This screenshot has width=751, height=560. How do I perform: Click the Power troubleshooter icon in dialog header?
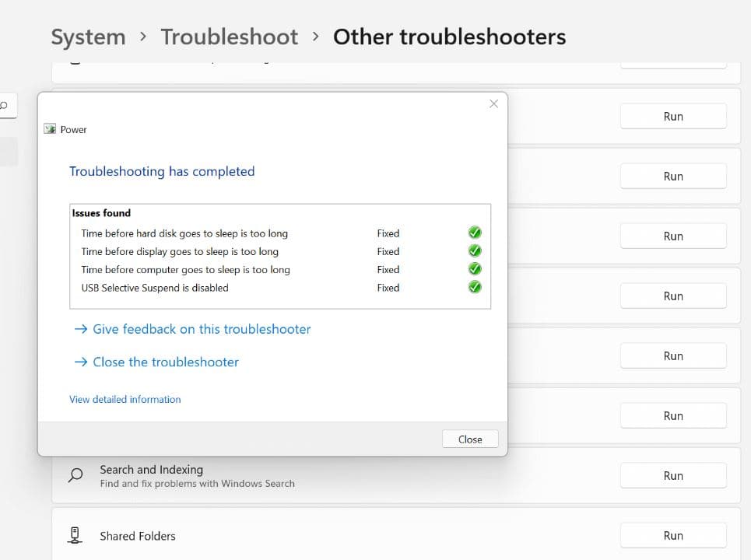(x=50, y=129)
